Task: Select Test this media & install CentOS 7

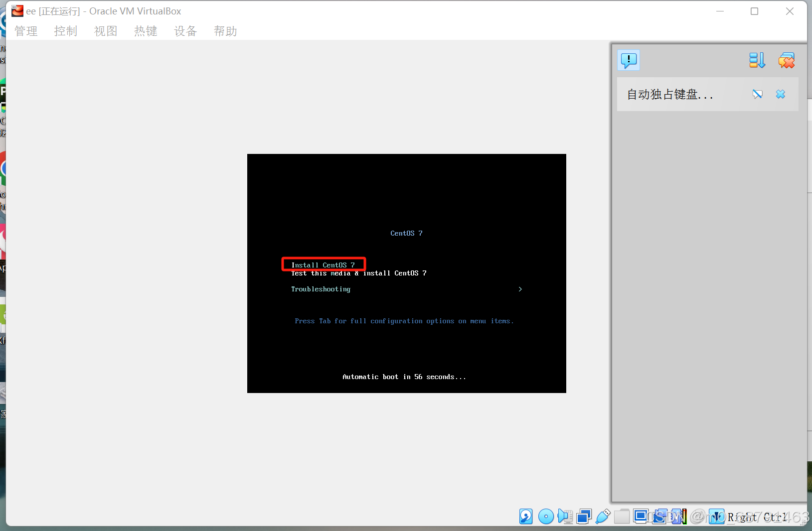Action: 359,273
